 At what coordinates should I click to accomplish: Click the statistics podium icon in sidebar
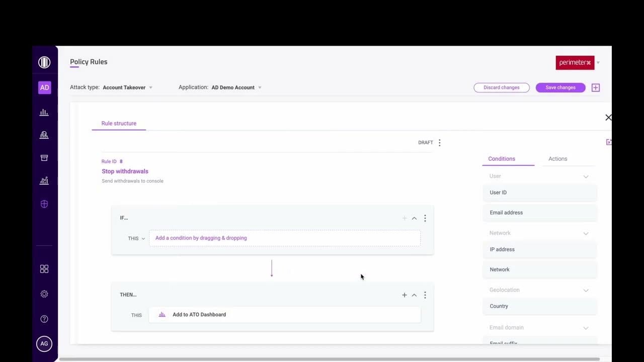[x=44, y=180]
